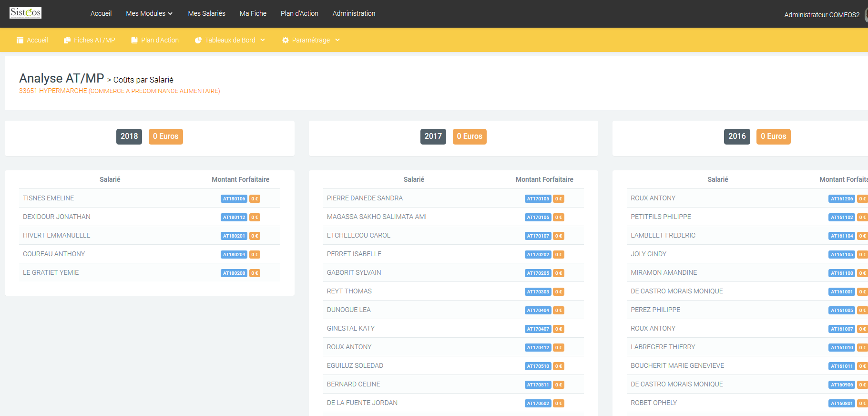
Task: Click the Coûts par Salarié breadcrumb
Action: click(x=143, y=80)
